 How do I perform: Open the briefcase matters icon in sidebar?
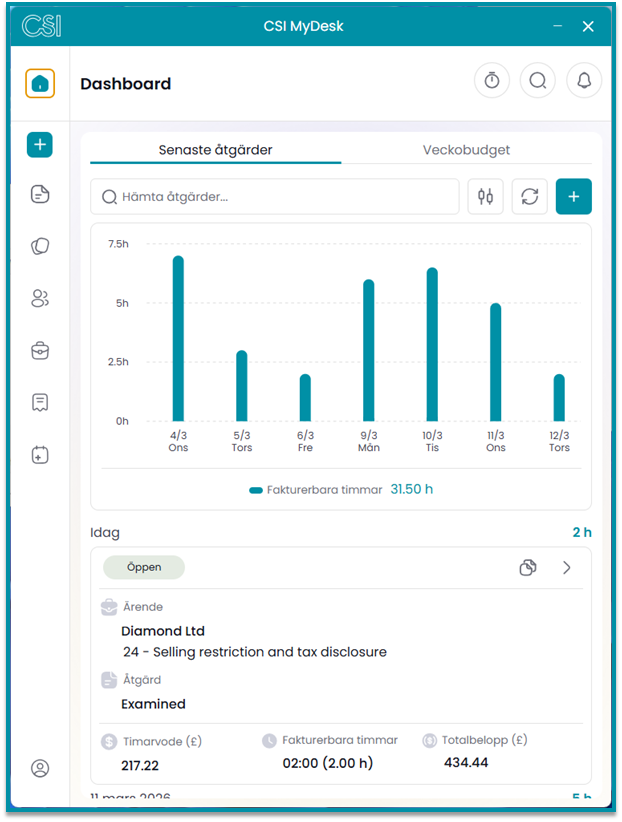[x=40, y=350]
